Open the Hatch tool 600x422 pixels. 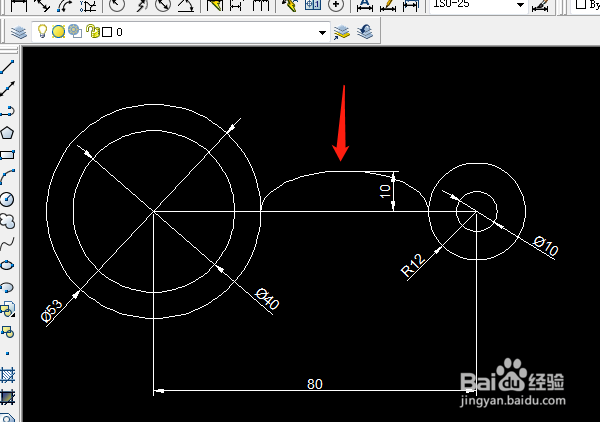[x=7, y=375]
